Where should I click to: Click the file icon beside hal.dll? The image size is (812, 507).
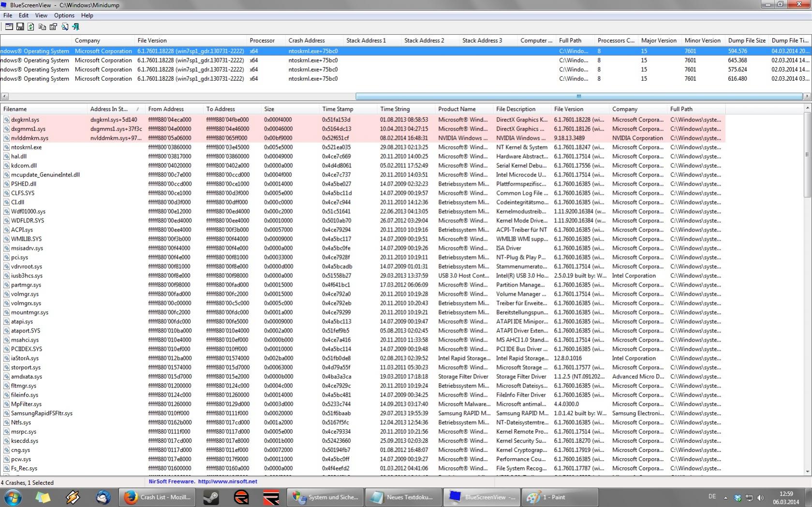(6, 157)
